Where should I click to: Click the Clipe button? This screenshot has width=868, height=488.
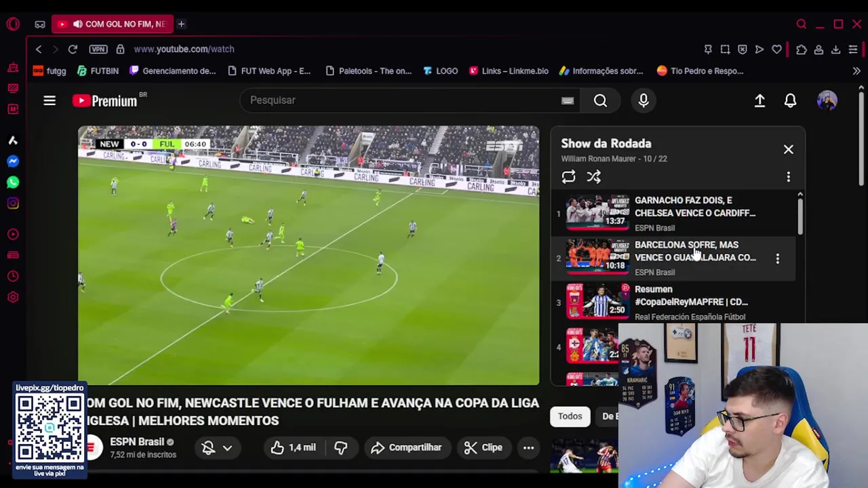coord(483,447)
